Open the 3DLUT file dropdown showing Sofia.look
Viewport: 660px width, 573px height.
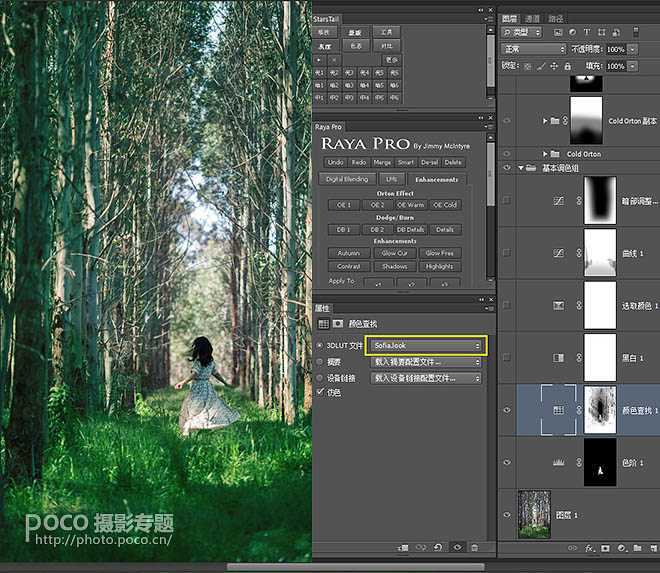426,346
